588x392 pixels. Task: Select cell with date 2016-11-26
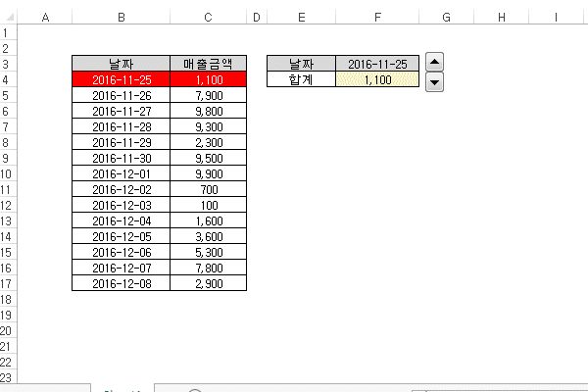click(x=122, y=95)
